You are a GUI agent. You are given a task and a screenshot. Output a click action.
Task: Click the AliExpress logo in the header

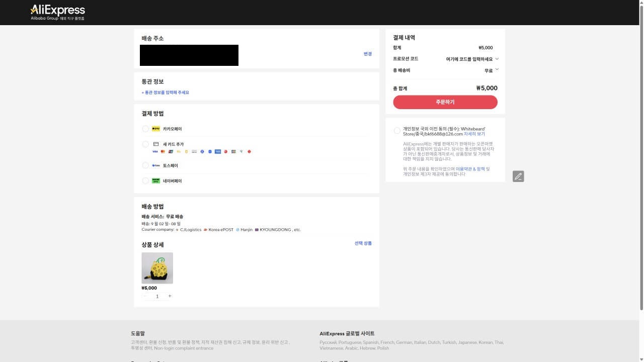(57, 12)
